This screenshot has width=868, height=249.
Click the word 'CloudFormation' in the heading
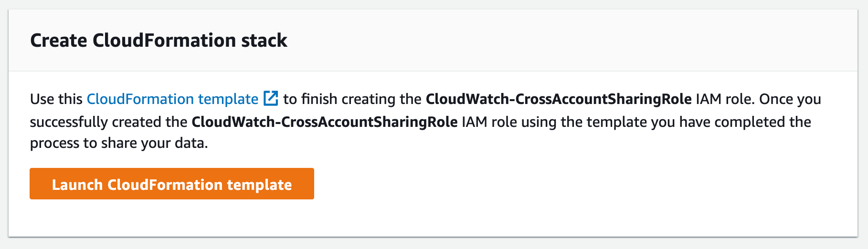point(164,41)
